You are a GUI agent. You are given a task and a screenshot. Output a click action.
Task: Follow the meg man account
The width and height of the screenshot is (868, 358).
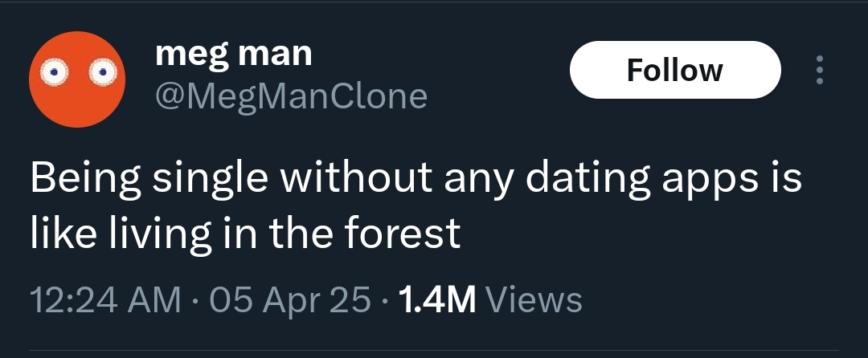tap(674, 70)
